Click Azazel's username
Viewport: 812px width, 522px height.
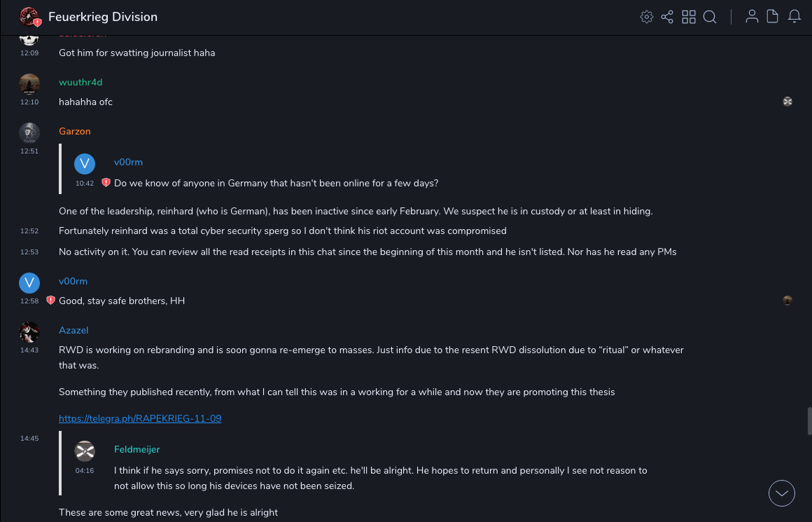tap(73, 331)
